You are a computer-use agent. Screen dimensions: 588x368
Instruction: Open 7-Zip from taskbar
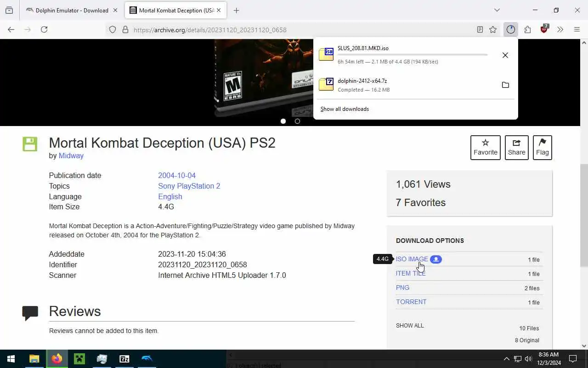tap(124, 359)
